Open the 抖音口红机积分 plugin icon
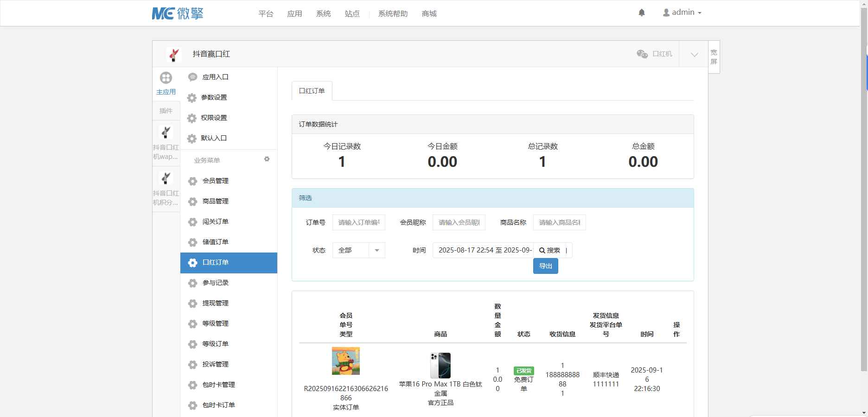Viewport: 868px width, 417px height. [166, 178]
